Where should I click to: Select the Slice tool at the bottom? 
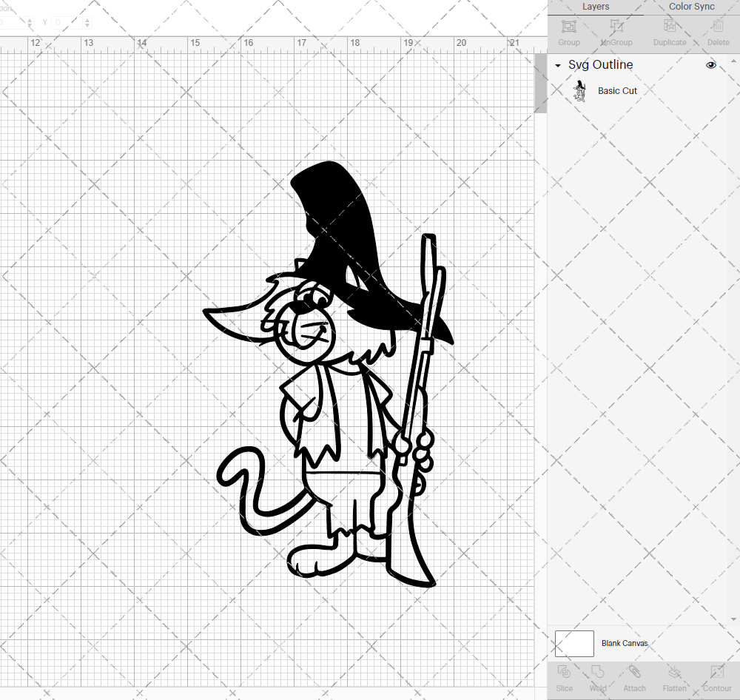tap(564, 676)
